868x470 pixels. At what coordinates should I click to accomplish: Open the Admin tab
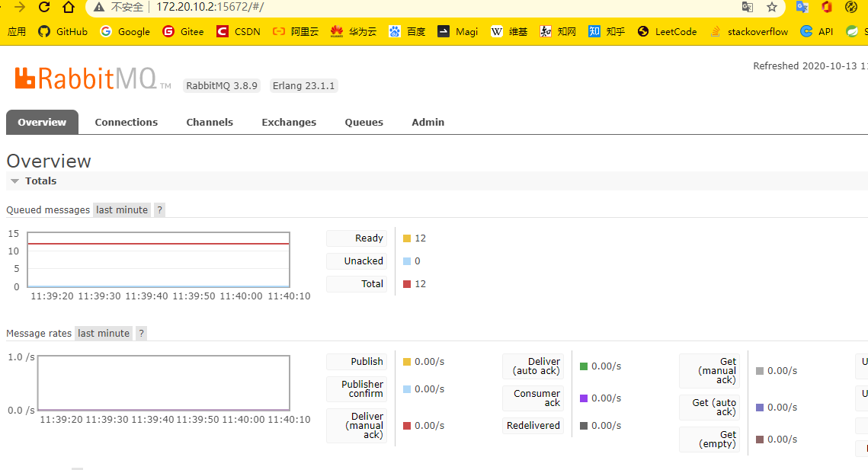pyautogui.click(x=428, y=123)
